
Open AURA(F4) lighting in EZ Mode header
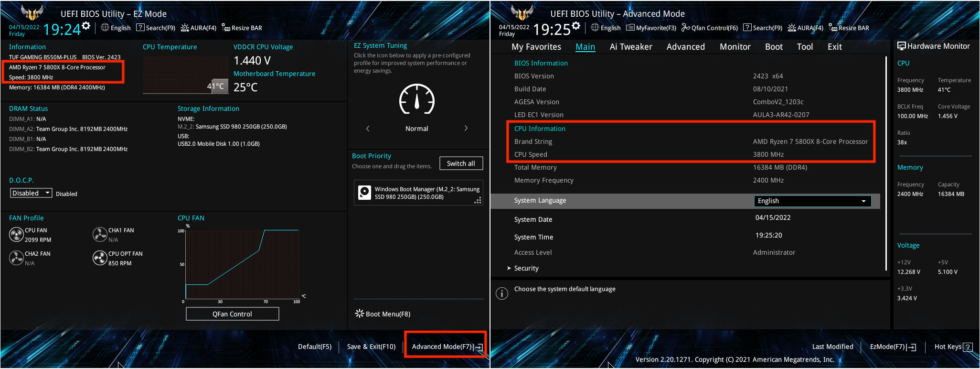pyautogui.click(x=198, y=28)
